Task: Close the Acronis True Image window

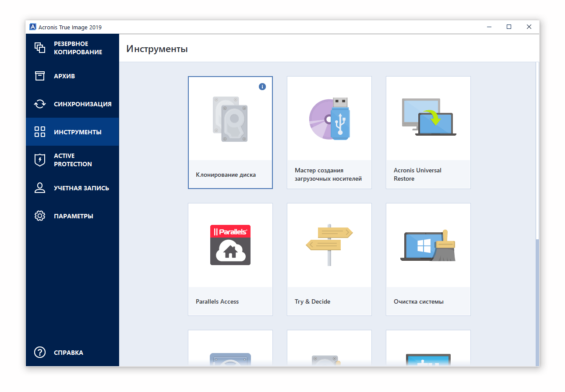Action: 529,27
